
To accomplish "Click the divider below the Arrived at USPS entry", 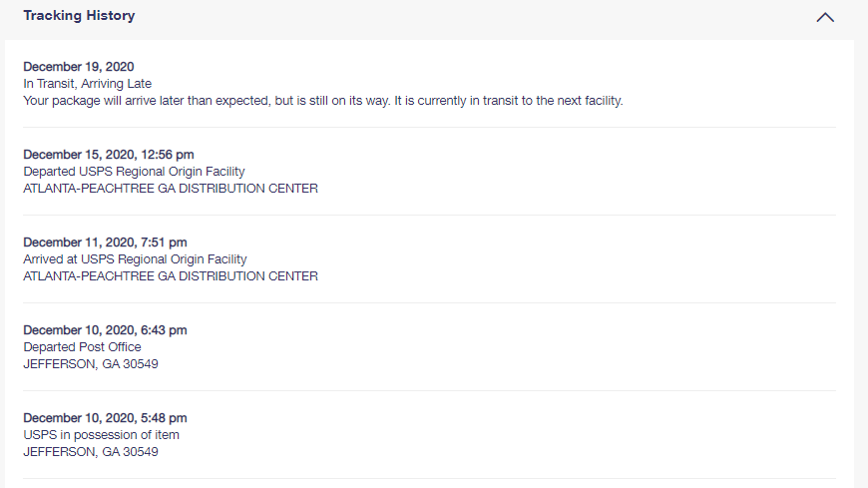I will (429, 303).
